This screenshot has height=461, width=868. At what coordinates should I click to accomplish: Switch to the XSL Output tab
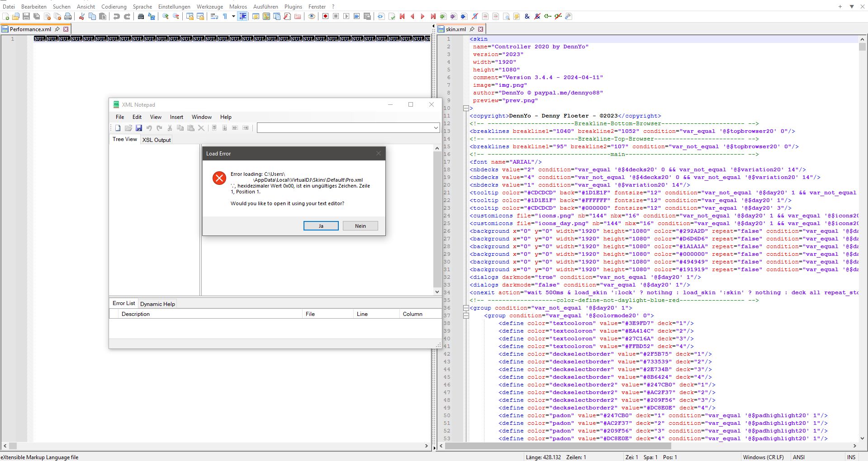[x=157, y=140]
